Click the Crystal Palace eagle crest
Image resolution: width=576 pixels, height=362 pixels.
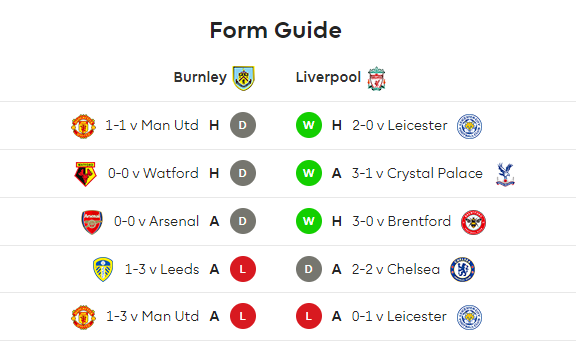505,174
